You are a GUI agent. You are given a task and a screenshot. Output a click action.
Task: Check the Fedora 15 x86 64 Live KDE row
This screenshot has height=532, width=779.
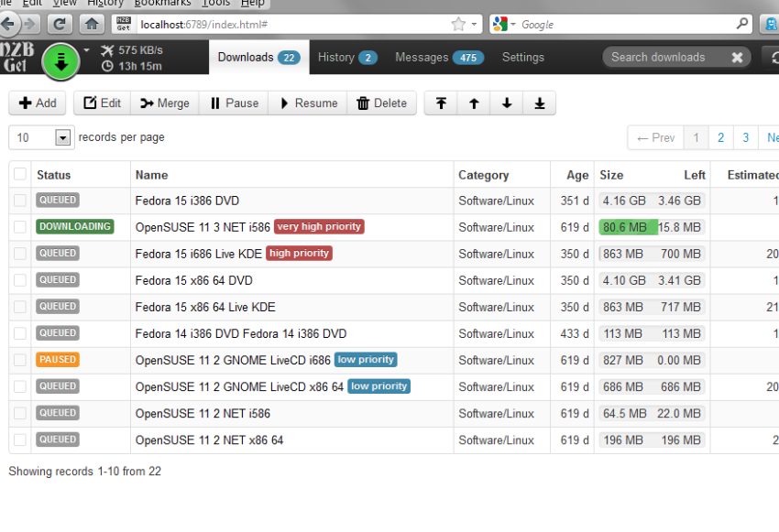(x=20, y=307)
